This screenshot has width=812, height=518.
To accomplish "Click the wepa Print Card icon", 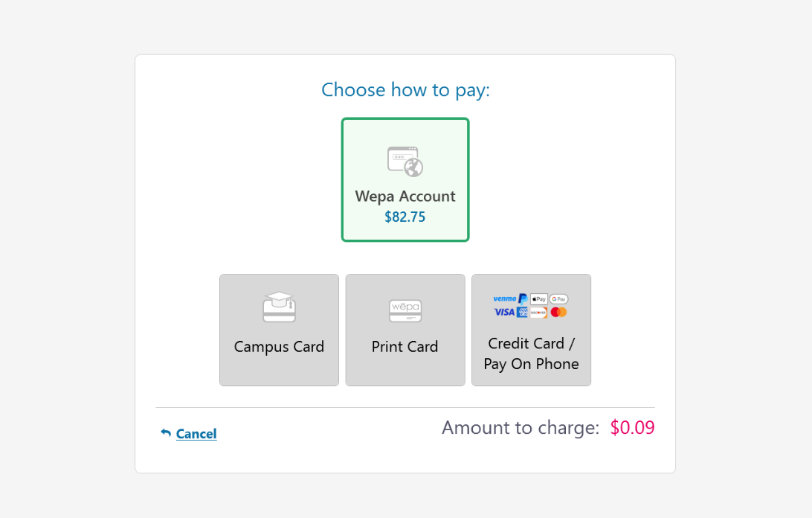I will (x=405, y=310).
